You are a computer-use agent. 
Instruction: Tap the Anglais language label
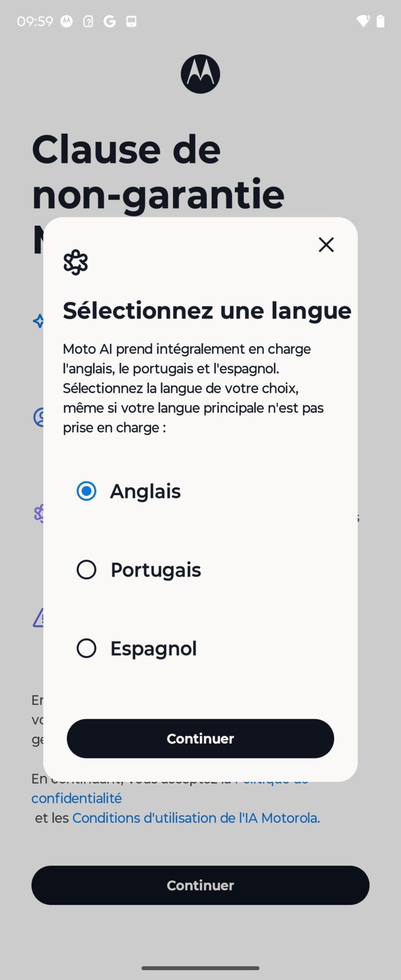[146, 491]
